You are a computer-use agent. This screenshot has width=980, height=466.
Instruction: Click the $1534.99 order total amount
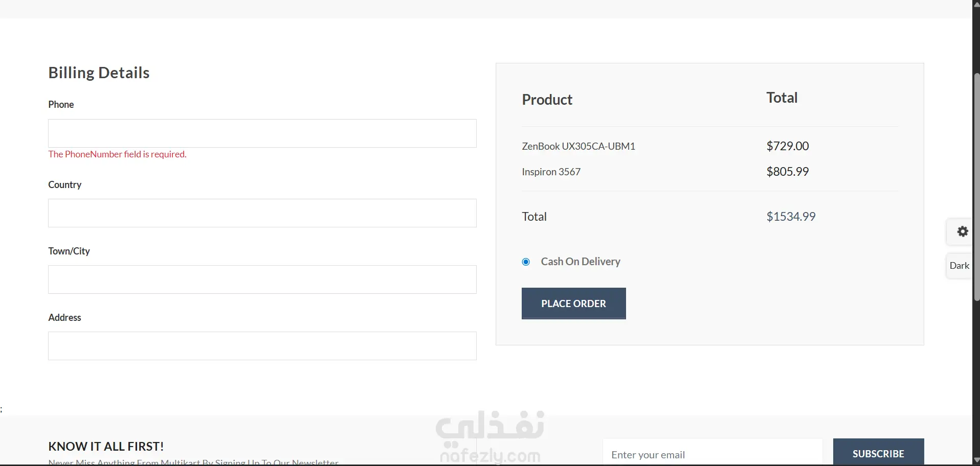coord(791,217)
